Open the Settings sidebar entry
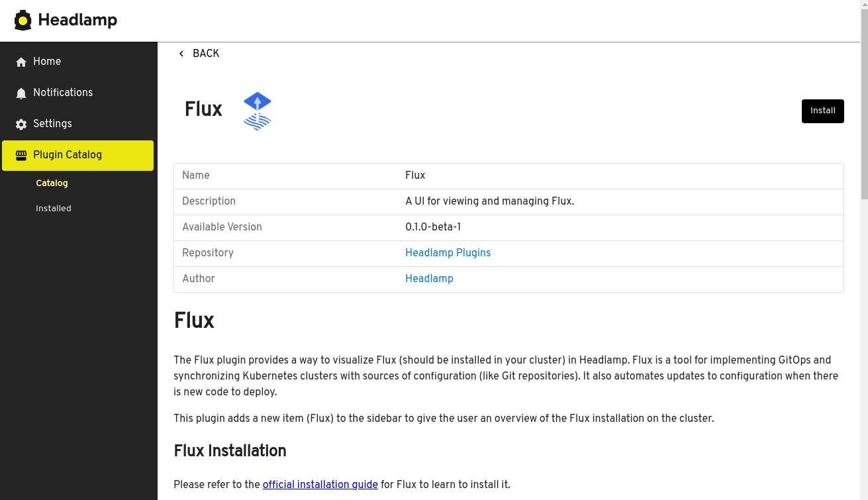This screenshot has height=500, width=868. point(52,124)
